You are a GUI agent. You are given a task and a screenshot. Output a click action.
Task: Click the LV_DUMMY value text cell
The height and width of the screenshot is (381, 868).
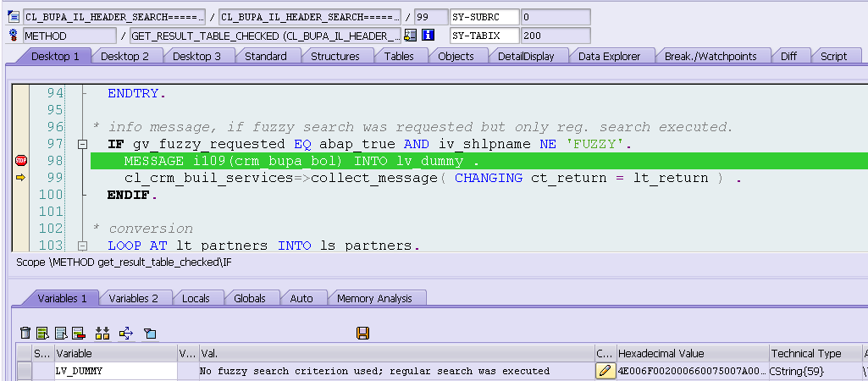tap(396, 371)
